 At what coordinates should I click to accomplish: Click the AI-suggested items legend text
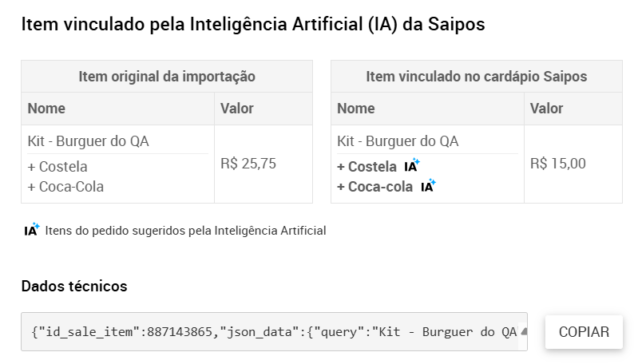(185, 231)
